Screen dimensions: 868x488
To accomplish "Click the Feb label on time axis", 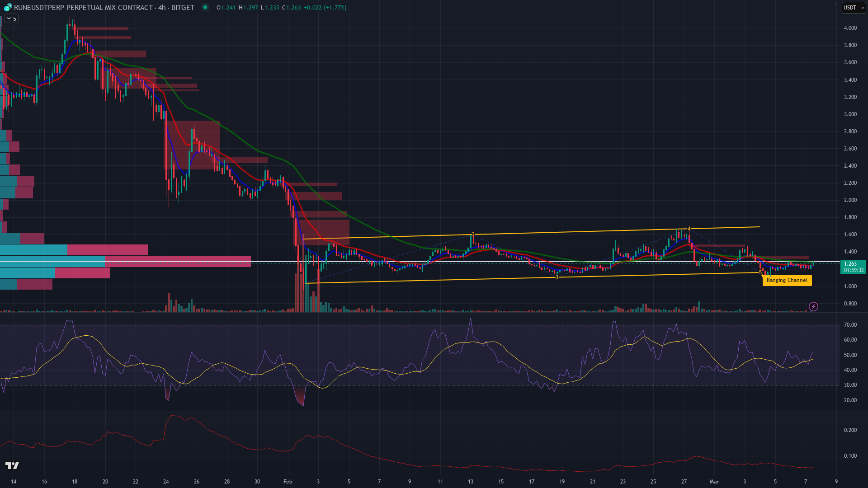I will [288, 482].
